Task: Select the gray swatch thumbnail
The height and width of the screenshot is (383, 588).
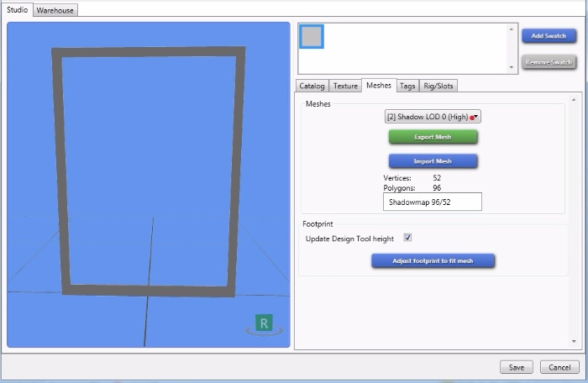Action: pos(312,36)
